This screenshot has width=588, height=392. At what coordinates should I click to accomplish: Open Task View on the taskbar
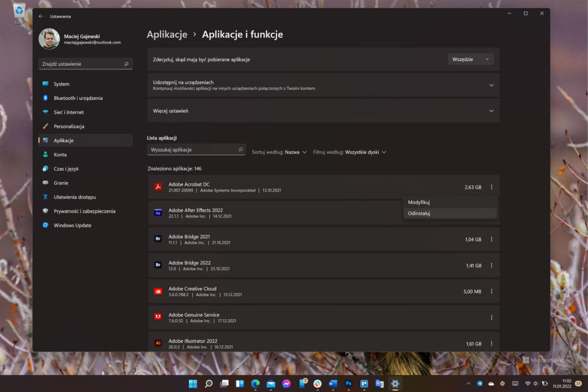tap(224, 384)
